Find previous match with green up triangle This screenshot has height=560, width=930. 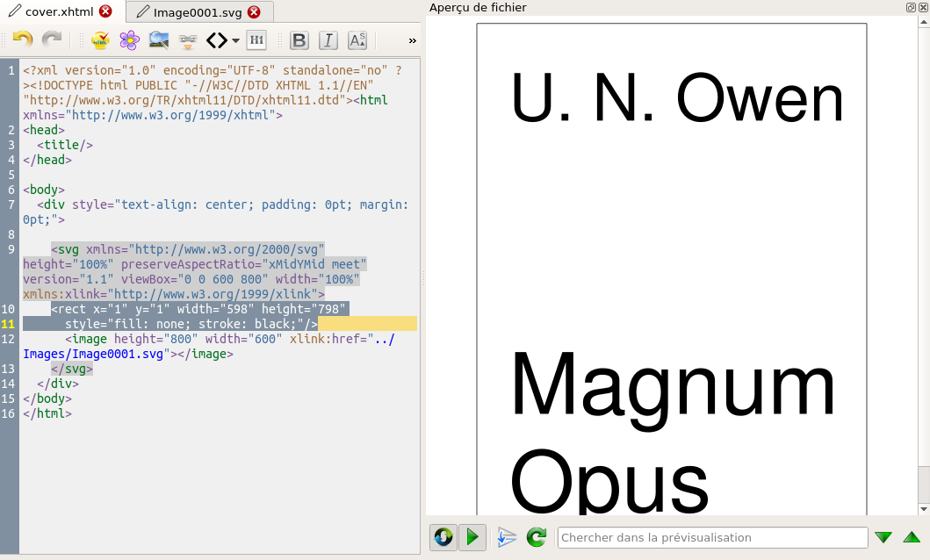[x=912, y=537]
